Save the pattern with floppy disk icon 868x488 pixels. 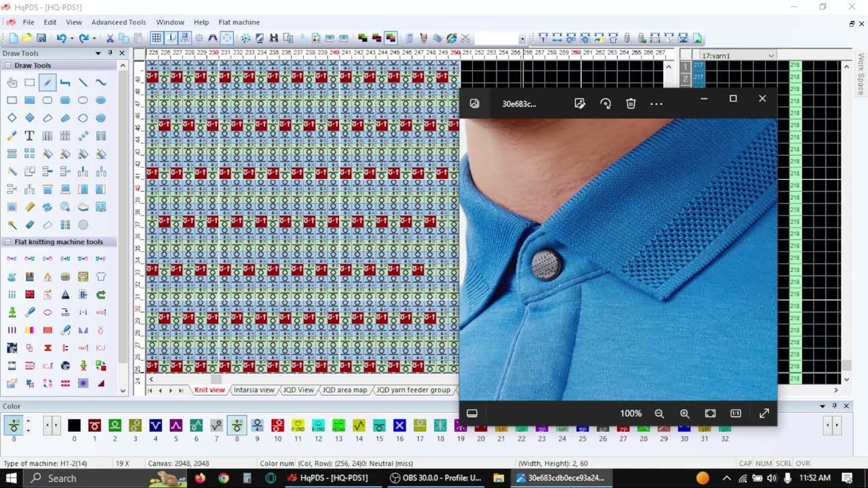41,39
